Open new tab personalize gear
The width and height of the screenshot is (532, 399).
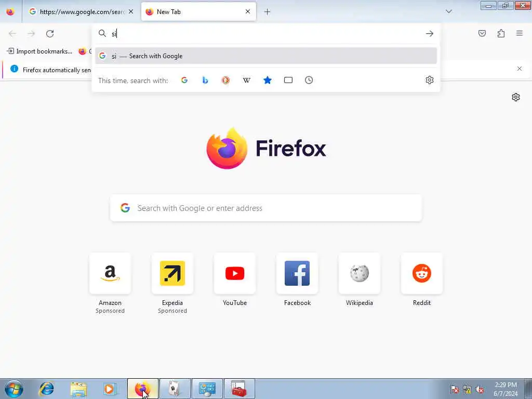tap(516, 97)
